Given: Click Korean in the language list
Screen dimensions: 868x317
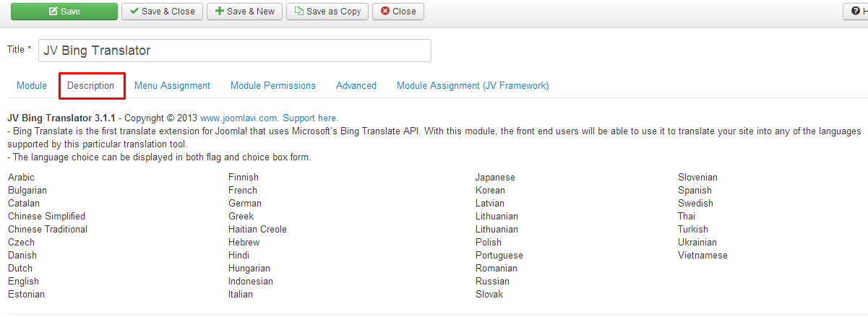Looking at the screenshot, I should pyautogui.click(x=490, y=190).
